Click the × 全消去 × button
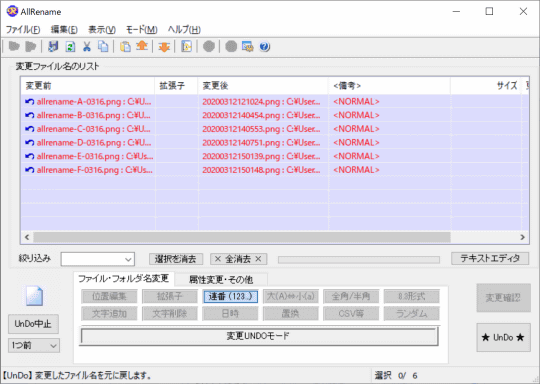The image size is (540, 384). pyautogui.click(x=238, y=259)
